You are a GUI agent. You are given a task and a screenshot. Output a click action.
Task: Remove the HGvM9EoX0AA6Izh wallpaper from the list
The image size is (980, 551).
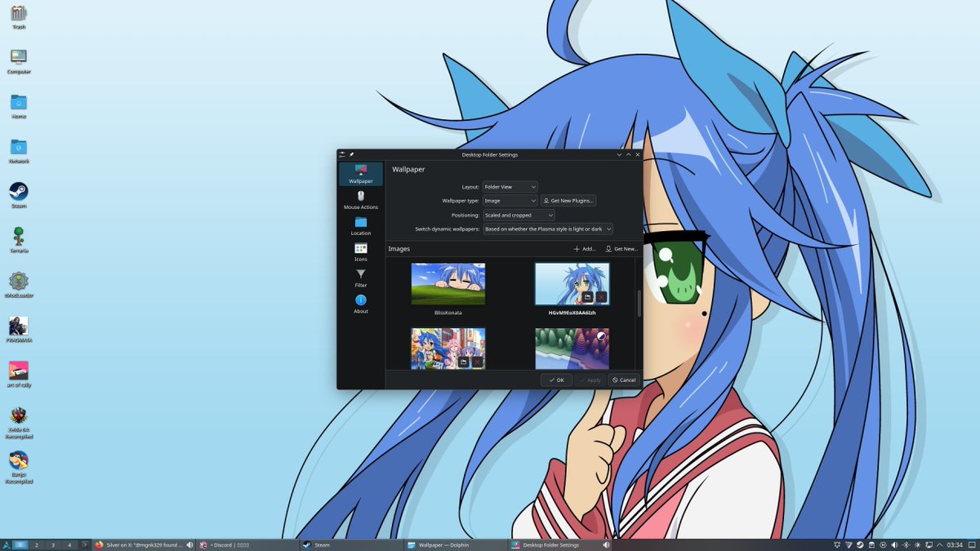[601, 297]
